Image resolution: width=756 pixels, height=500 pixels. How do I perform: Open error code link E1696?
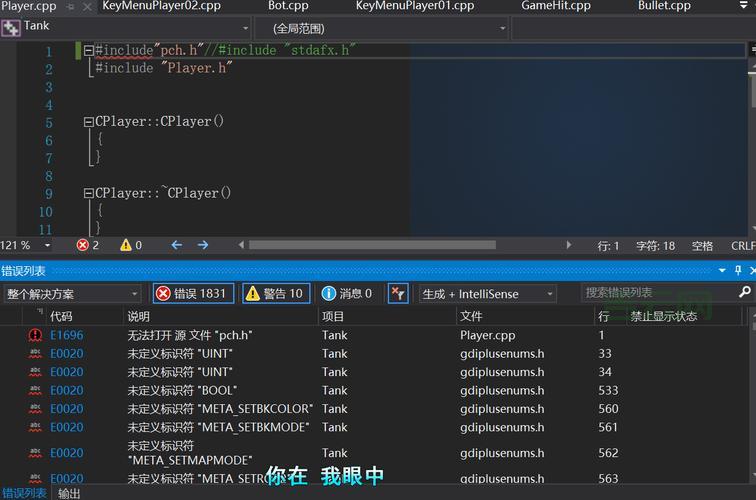pyautogui.click(x=67, y=335)
